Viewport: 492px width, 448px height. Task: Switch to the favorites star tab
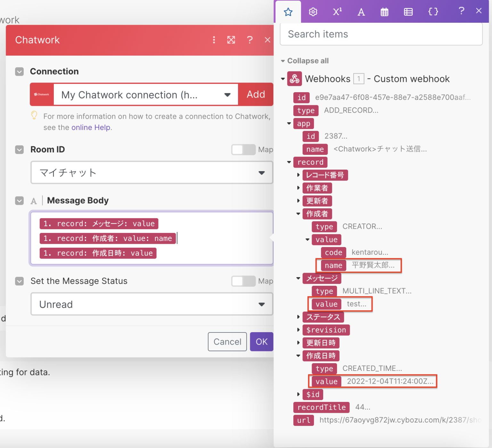(x=288, y=12)
